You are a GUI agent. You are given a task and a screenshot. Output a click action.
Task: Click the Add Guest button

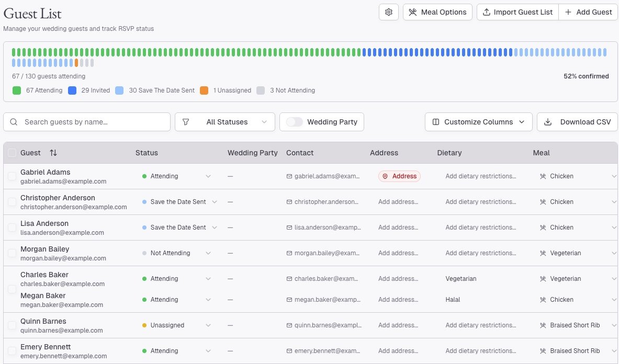[x=588, y=12]
